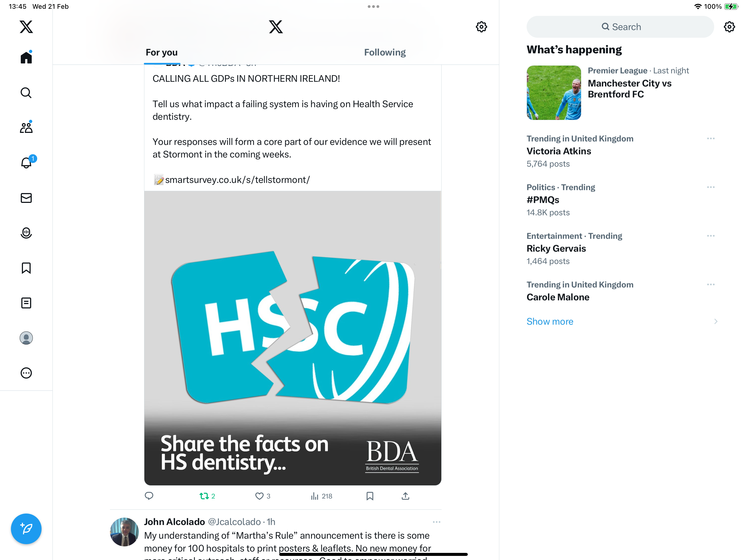
Task: Tap the 'What's happening' heading
Action: (x=574, y=50)
